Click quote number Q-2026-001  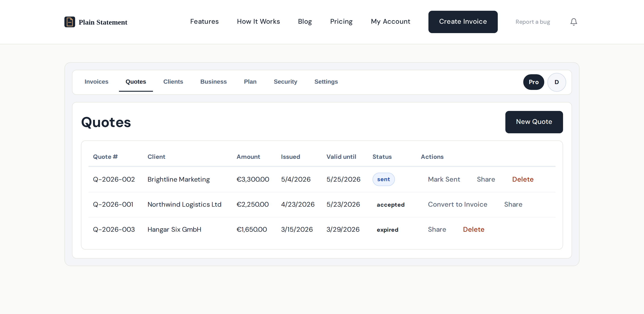(x=113, y=204)
